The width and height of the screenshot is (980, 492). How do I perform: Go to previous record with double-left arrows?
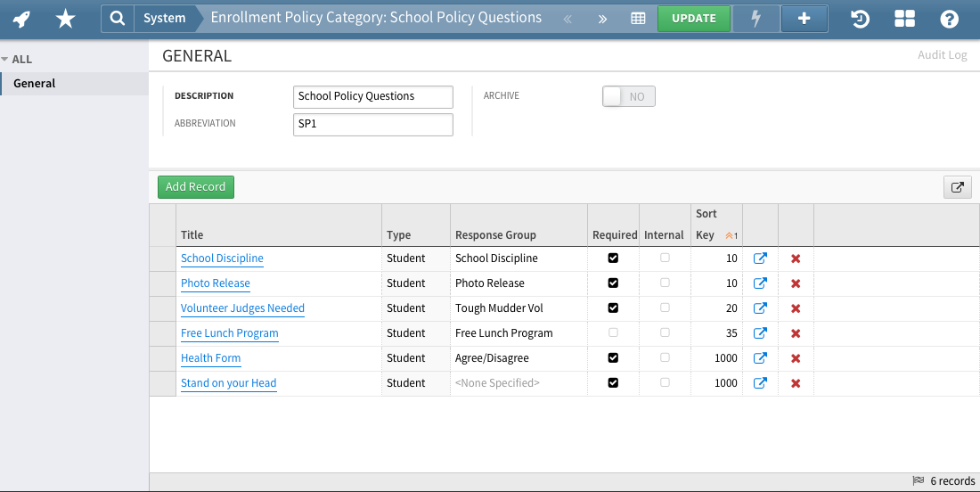[x=568, y=19]
